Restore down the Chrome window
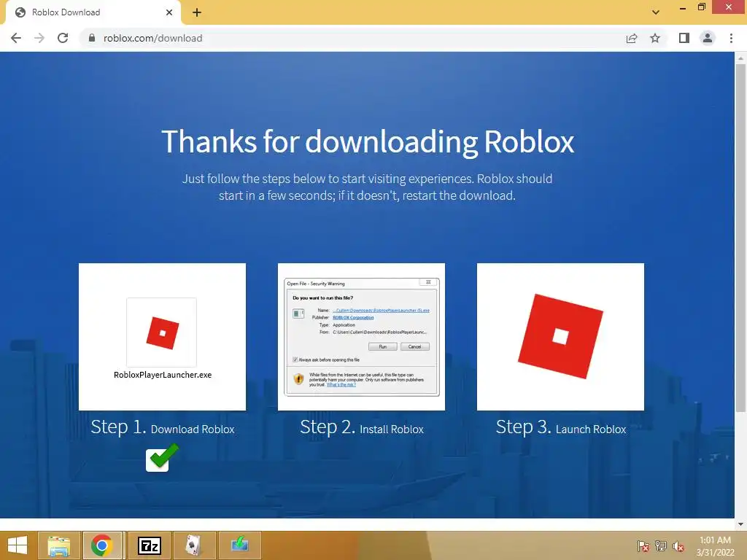Viewport: 747px width, 560px height. [702, 7]
